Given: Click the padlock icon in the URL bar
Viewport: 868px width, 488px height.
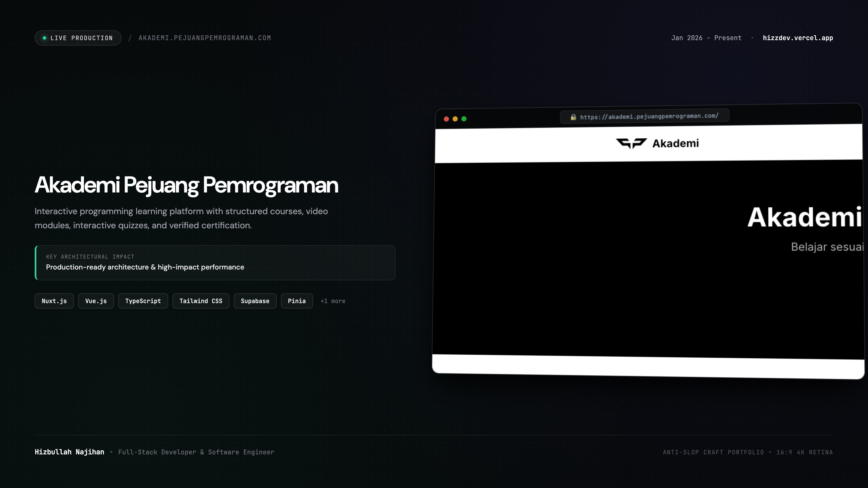Looking at the screenshot, I should [x=573, y=117].
